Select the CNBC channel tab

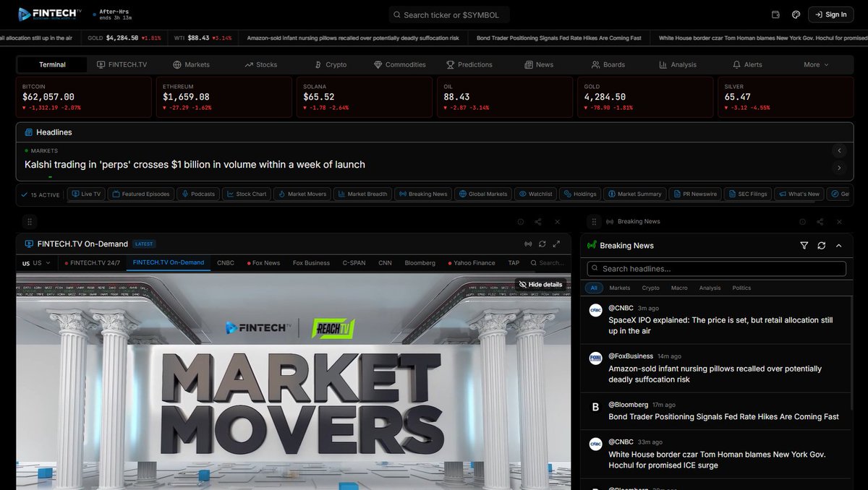225,263
